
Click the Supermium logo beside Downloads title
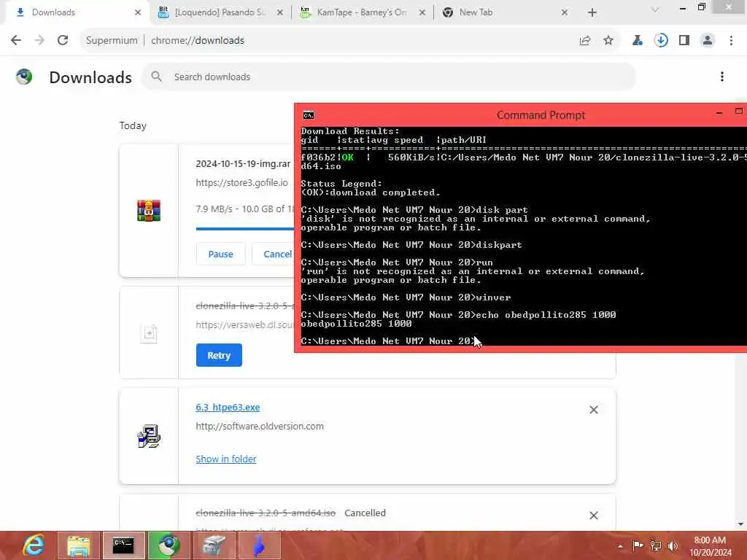point(24,77)
